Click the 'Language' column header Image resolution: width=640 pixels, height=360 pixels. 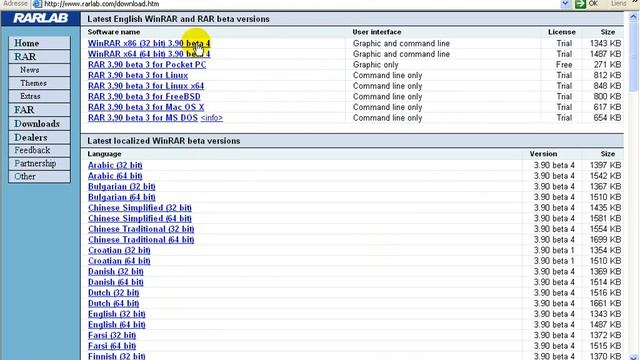click(104, 154)
